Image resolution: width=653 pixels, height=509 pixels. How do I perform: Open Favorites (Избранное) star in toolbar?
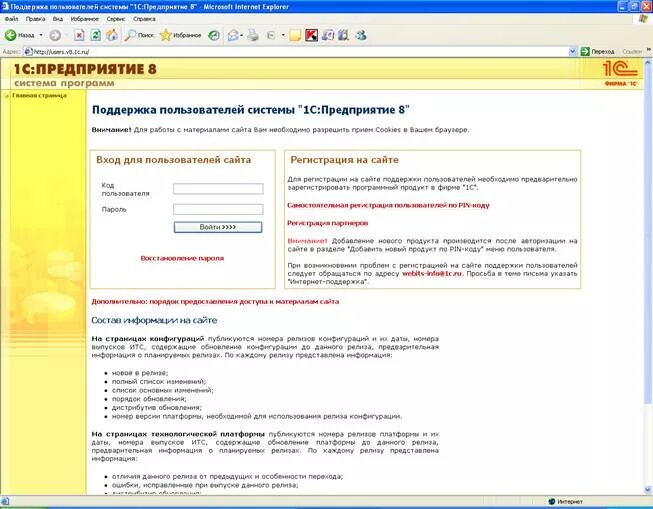[x=181, y=35]
